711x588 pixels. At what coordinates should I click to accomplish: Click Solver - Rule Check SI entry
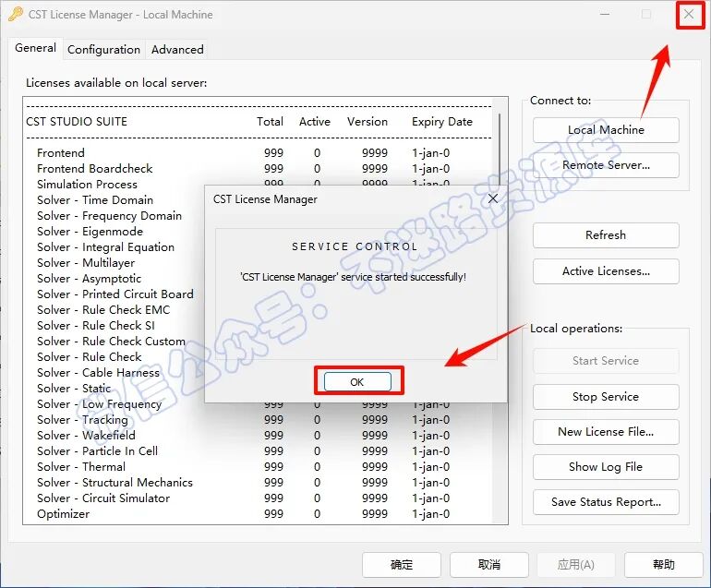click(x=96, y=326)
